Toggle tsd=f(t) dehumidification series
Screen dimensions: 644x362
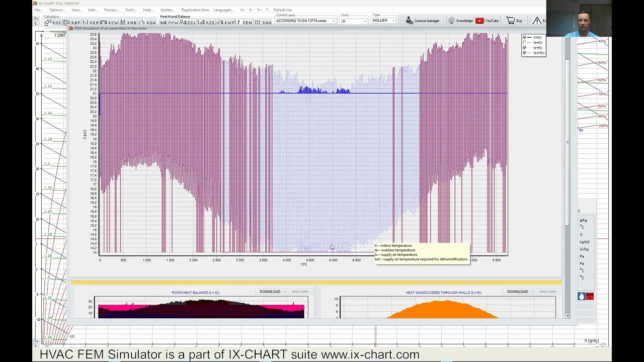coord(524,53)
